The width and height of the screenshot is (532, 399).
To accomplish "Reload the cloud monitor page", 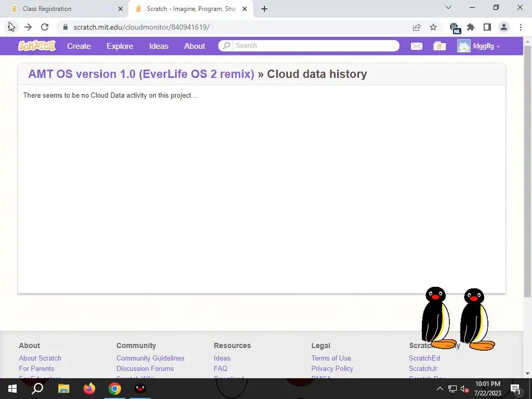I will (x=45, y=27).
